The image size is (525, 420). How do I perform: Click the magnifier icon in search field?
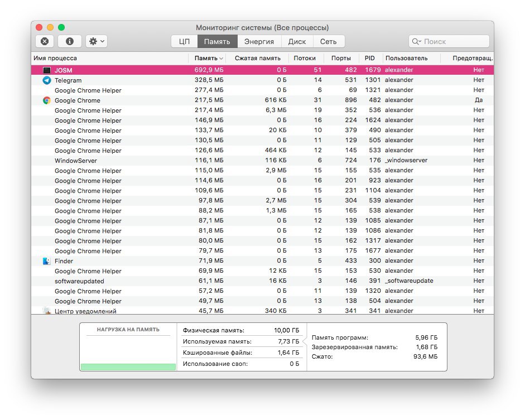click(x=416, y=41)
